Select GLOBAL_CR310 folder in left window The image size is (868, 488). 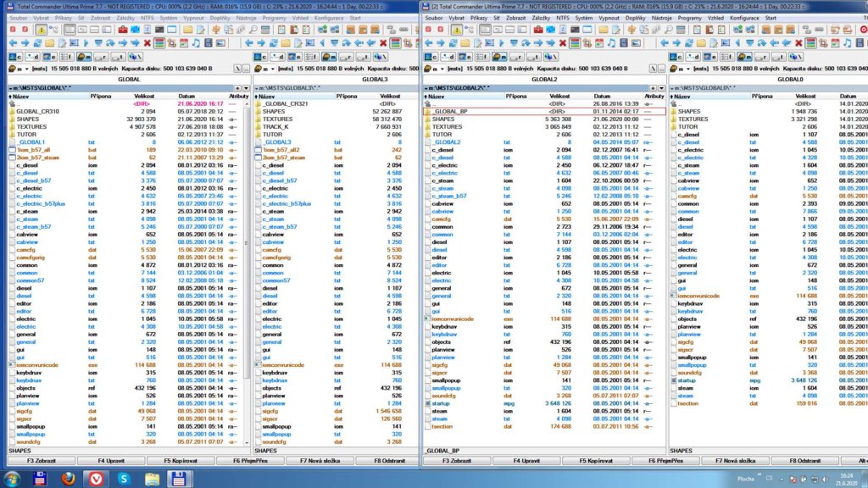(x=37, y=111)
